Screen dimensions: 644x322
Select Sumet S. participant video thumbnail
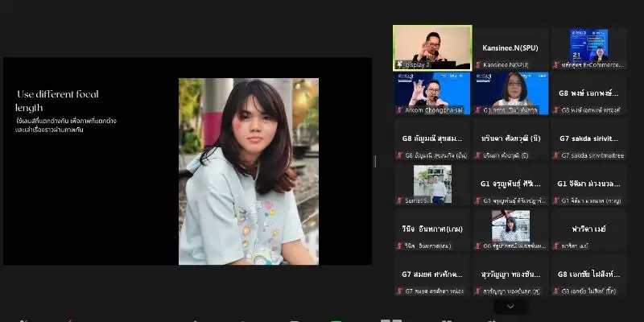(x=431, y=182)
